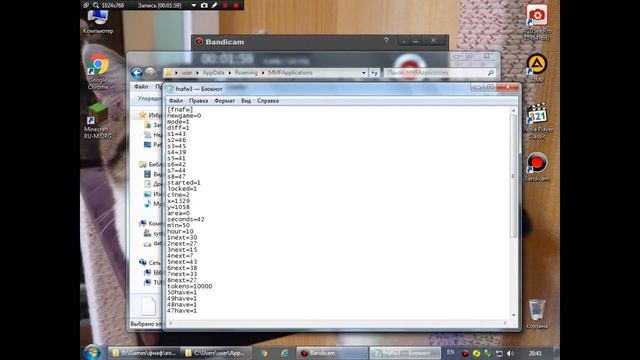Open the Формат menu in Notepad
The height and width of the screenshot is (360, 640).
(x=224, y=101)
